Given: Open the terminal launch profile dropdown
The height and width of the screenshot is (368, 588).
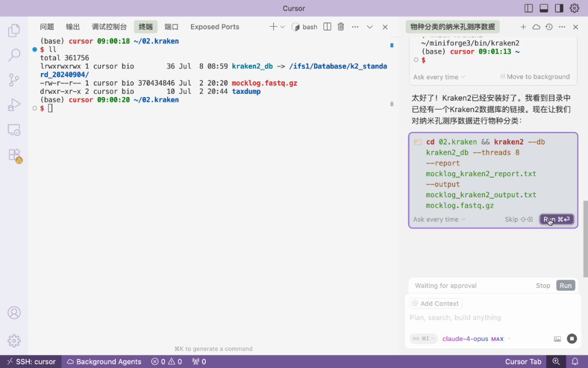Looking at the screenshot, I should coord(283,27).
